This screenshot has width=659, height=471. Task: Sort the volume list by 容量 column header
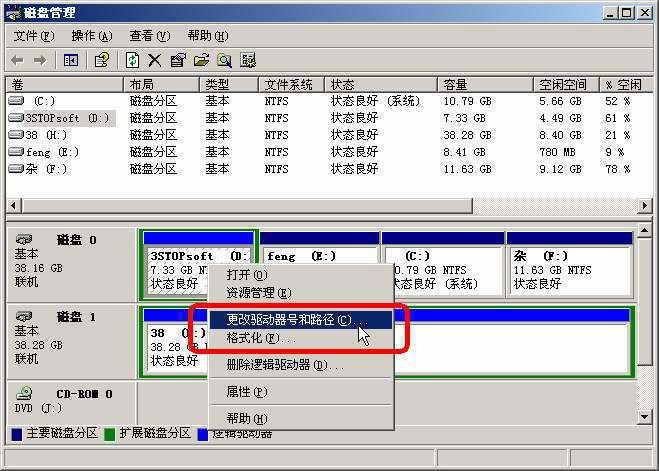pyautogui.click(x=456, y=85)
